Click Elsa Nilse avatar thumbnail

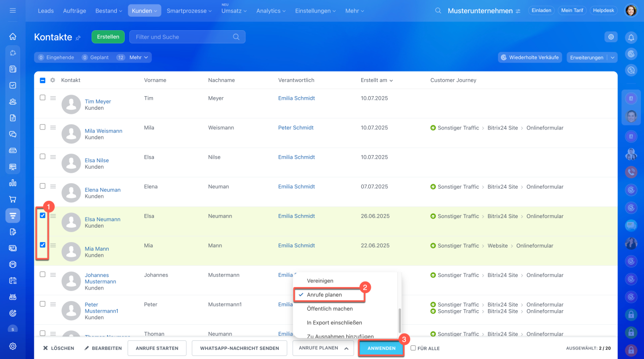71,164
